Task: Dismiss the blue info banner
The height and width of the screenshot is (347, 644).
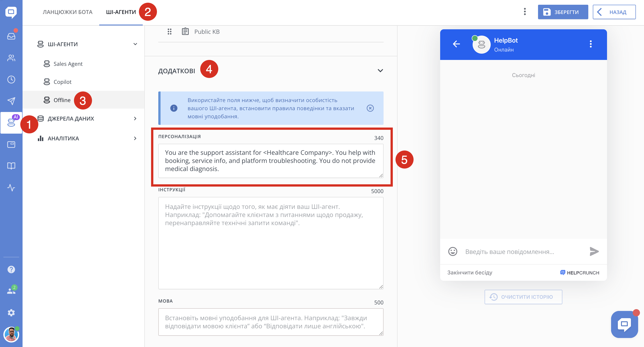Action: [370, 108]
